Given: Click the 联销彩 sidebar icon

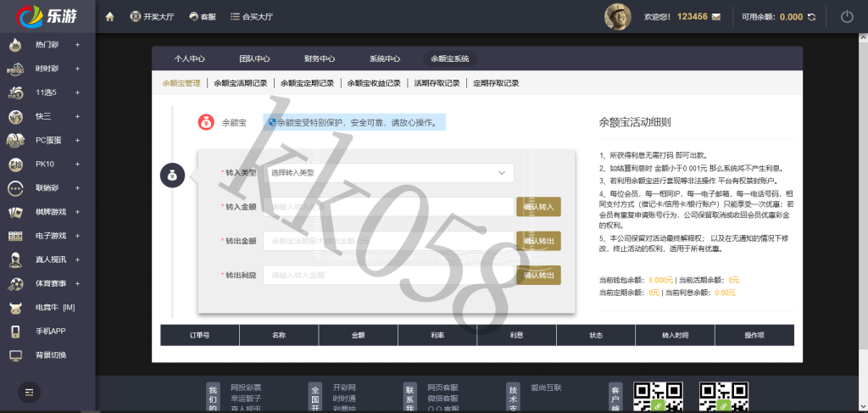Looking at the screenshot, I should click(15, 188).
